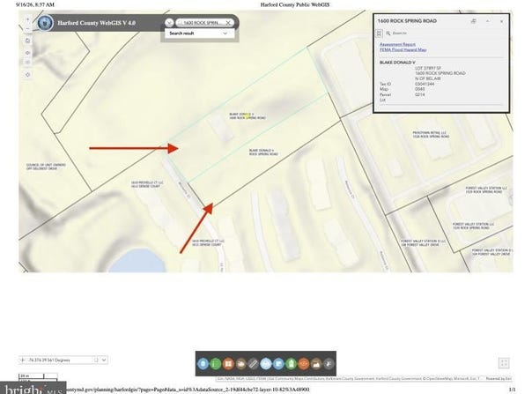Click BLAKE DONALD V popup owner heading
This screenshot has width=532, height=394.
click(x=397, y=63)
